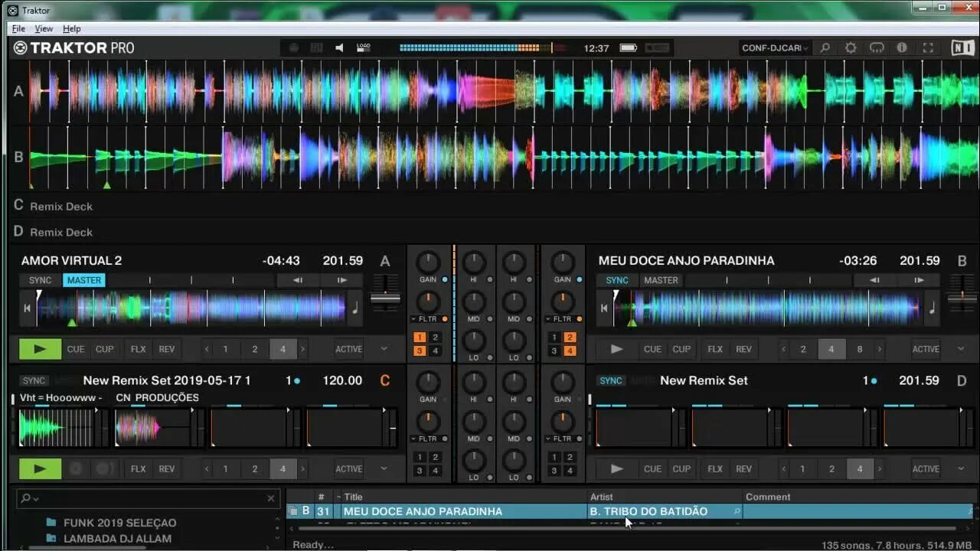980x551 pixels.
Task: Set loop size 8 on deck B
Action: pos(859,349)
